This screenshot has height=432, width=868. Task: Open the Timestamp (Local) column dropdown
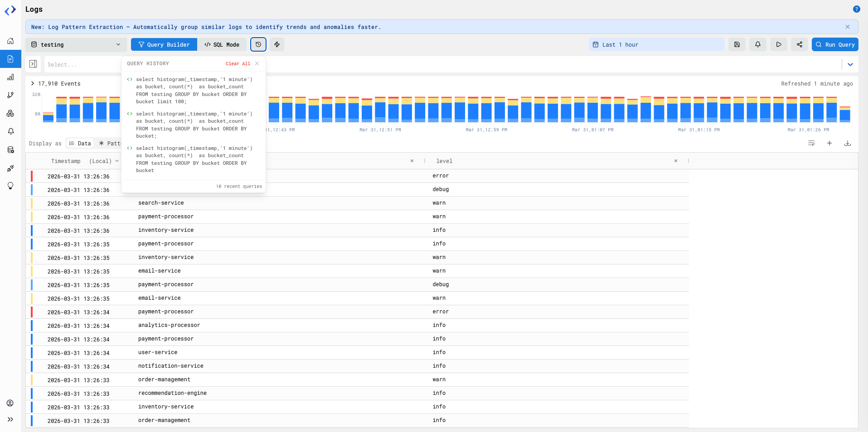[117, 161]
